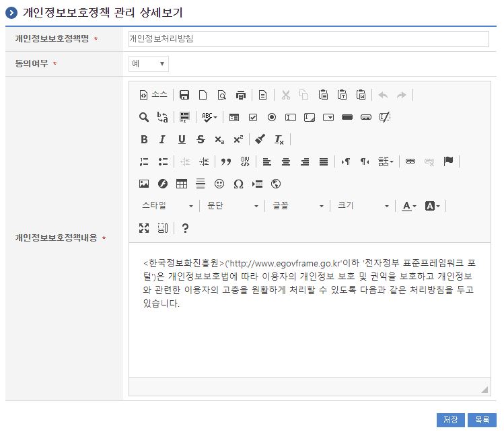The height and width of the screenshot is (436, 504).
Task: Insert a radio button form element
Action: point(272,117)
